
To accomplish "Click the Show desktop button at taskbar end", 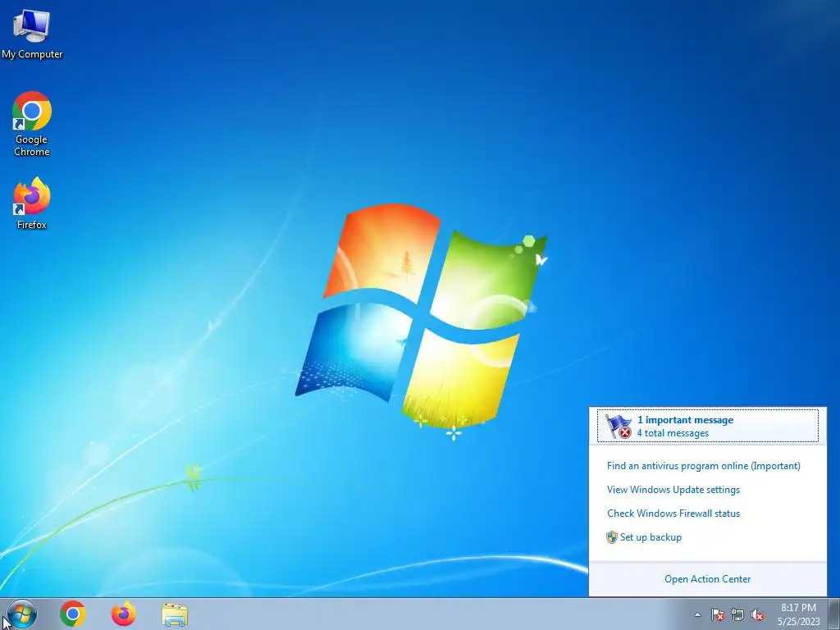I will tap(834, 614).
